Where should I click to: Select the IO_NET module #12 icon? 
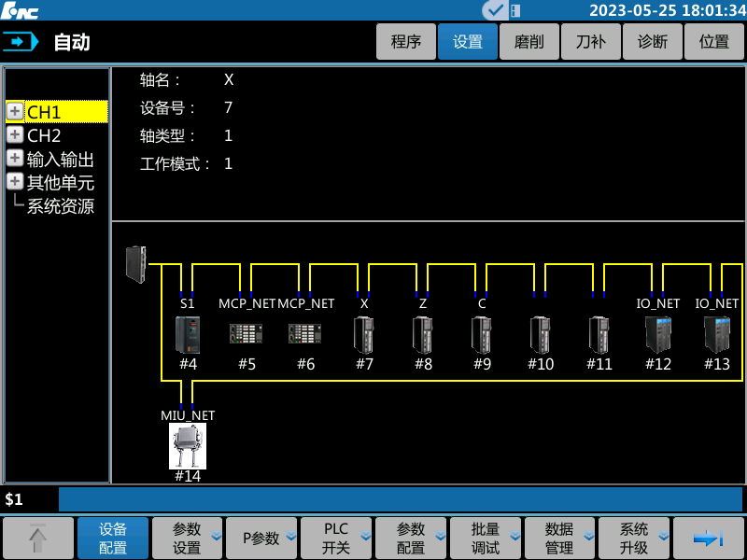pyautogui.click(x=658, y=334)
